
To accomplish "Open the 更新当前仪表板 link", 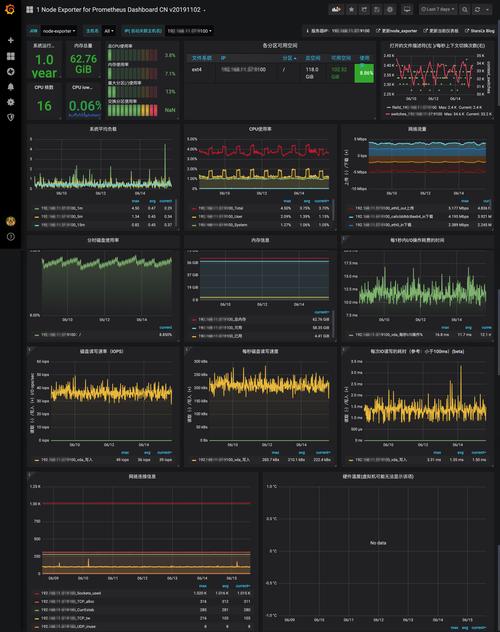I will pos(440,31).
